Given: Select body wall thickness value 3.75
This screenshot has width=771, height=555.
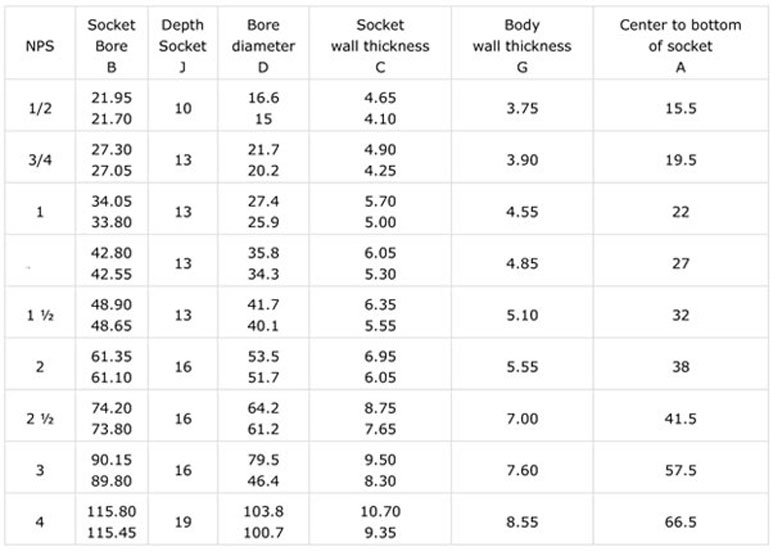Looking at the screenshot, I should tap(522, 108).
